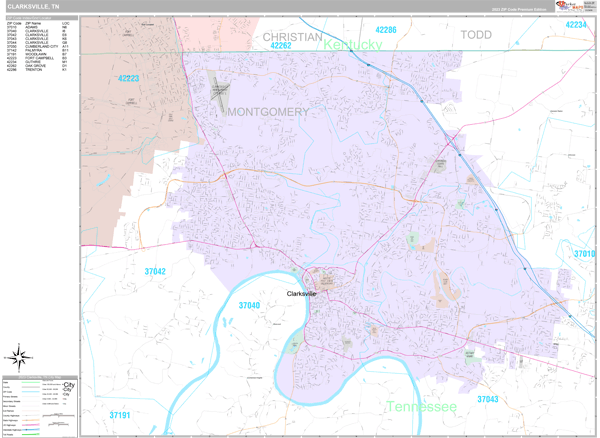Viewport: 600px width, 438px height.
Task: Click "2023 ZIP Code Premium Edition" header text
Action: point(519,9)
